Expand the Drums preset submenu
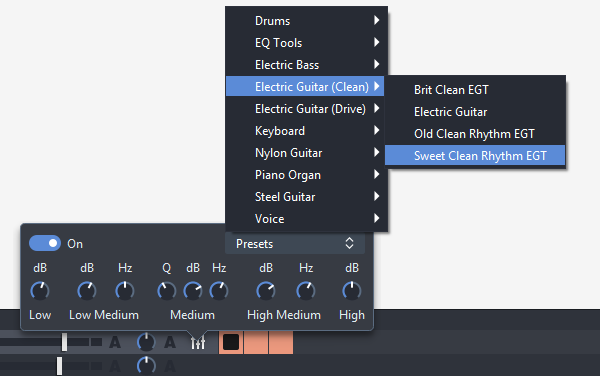The height and width of the screenshot is (376, 600). point(305,21)
